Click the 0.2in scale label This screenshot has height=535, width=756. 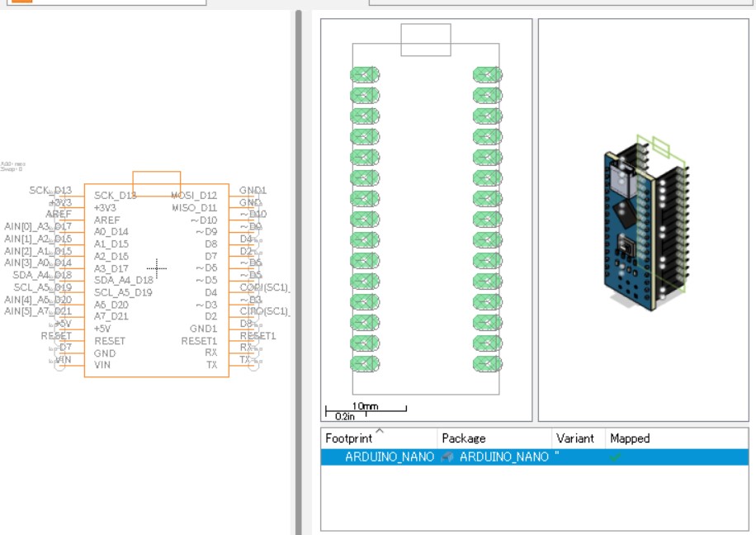pos(345,416)
